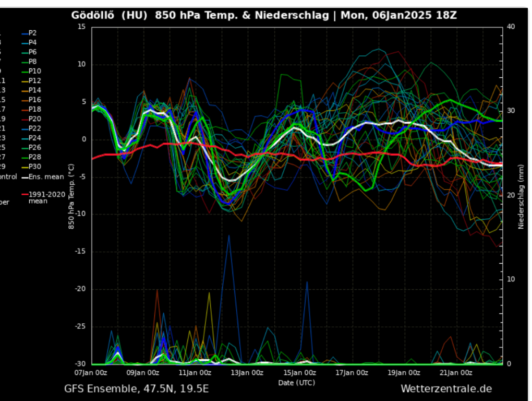This screenshot has height=401, width=532.
Task: Select P18 in the legend
Action: coord(34,109)
